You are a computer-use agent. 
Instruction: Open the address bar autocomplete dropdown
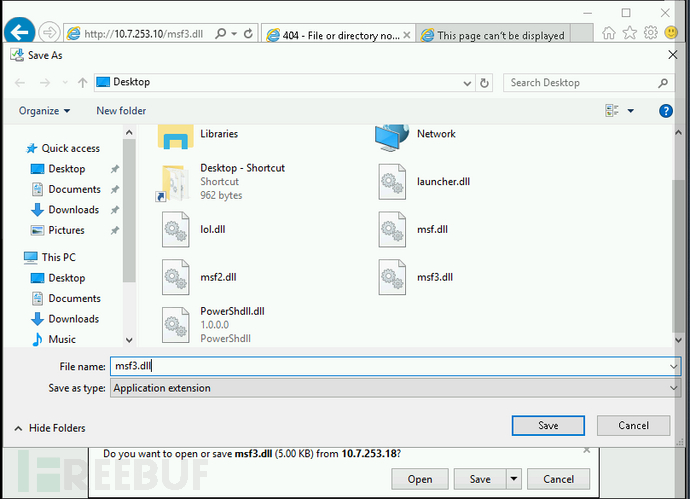(x=234, y=34)
